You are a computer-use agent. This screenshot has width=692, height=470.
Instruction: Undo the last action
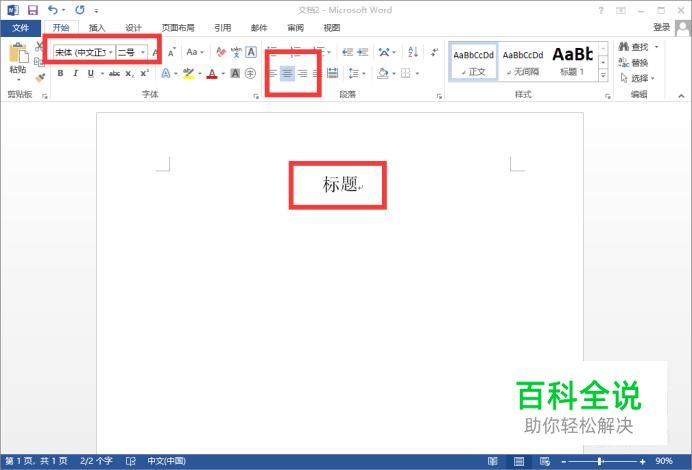(53, 10)
